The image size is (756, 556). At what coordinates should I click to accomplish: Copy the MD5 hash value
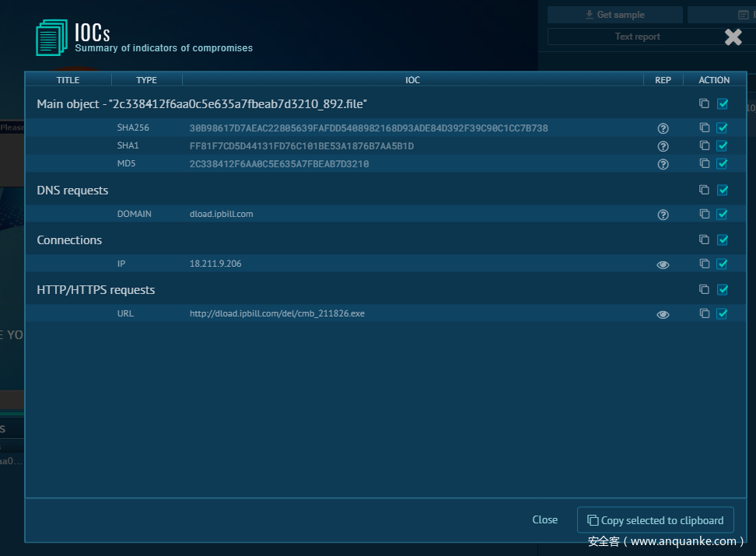704,163
